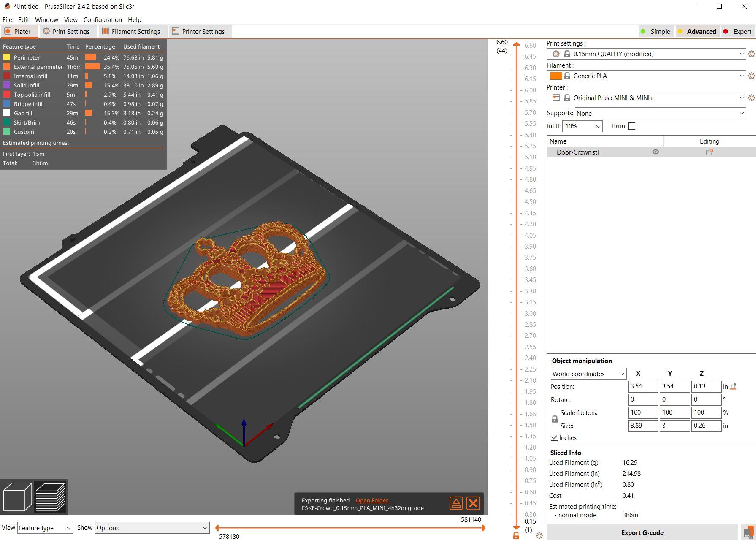Close the export finished notification
756x540 pixels.
pyautogui.click(x=473, y=503)
